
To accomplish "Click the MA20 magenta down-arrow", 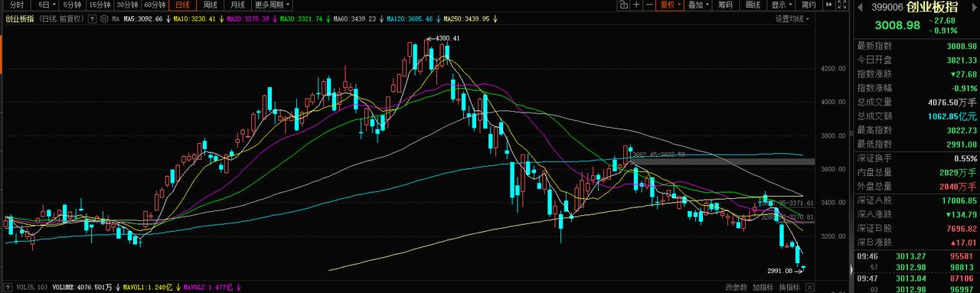I will tap(274, 18).
